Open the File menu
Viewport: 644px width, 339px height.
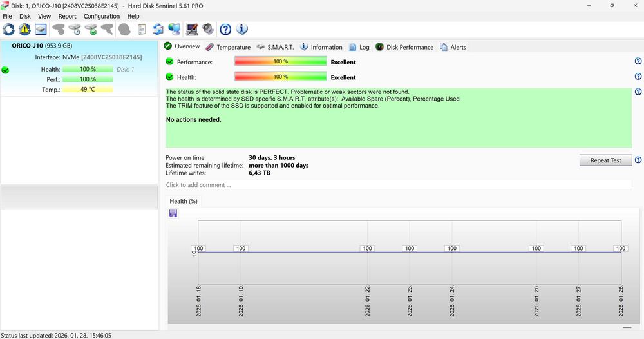[7, 17]
